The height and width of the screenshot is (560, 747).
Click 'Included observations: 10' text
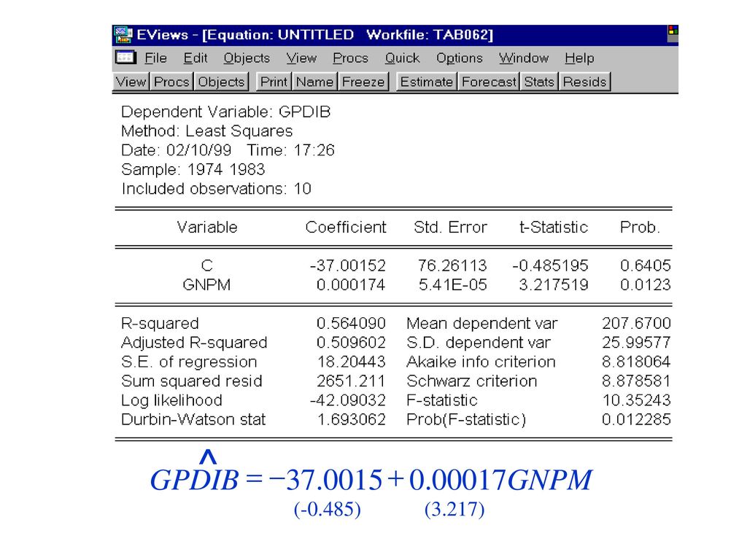pos(216,189)
